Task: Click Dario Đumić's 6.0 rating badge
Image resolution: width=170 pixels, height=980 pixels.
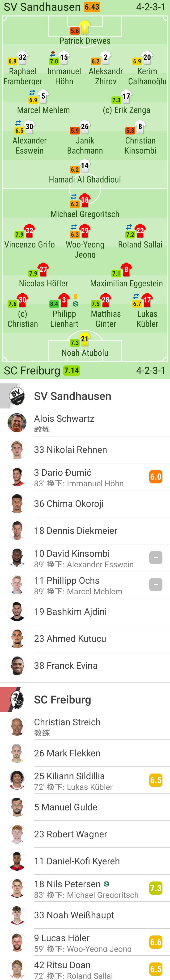Action: [x=156, y=477]
